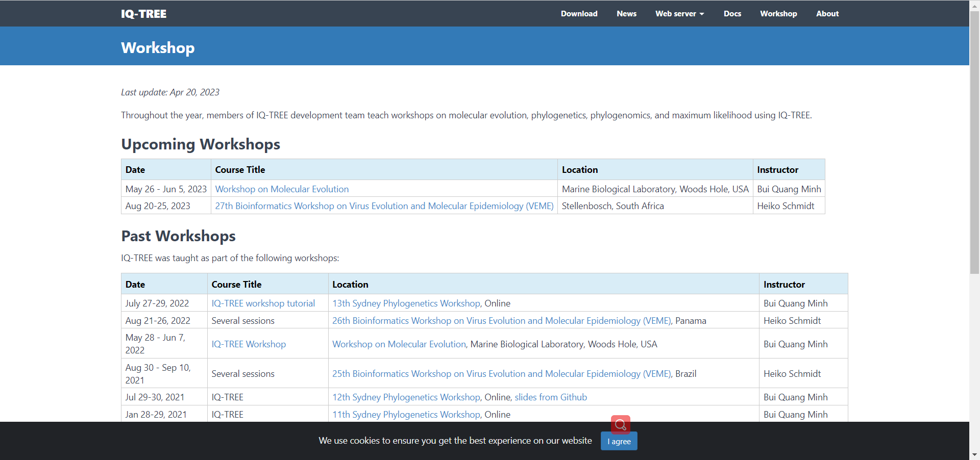Click the Workshop navigation item
Image resolution: width=980 pixels, height=460 pixels.
(778, 14)
